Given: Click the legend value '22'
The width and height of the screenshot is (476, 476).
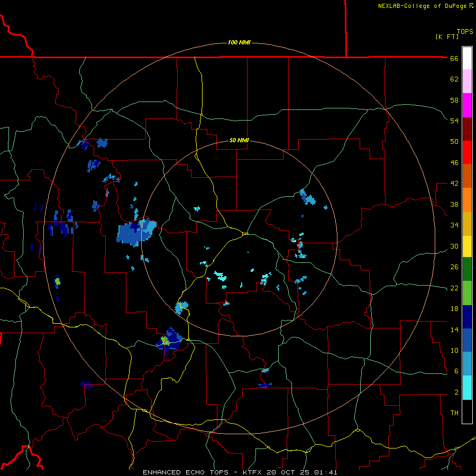Looking at the screenshot, I should 454,288.
